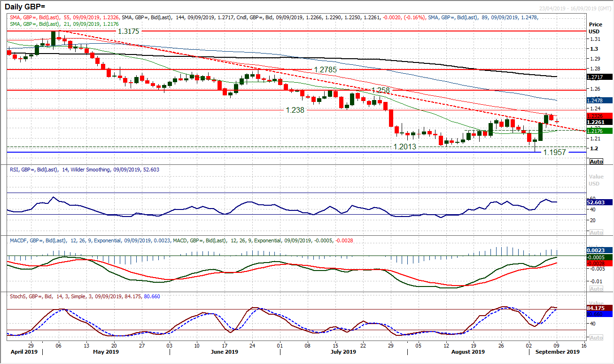The image size is (614, 364).
Task: Select the Daily GBP= chart title
Action: pos(25,6)
